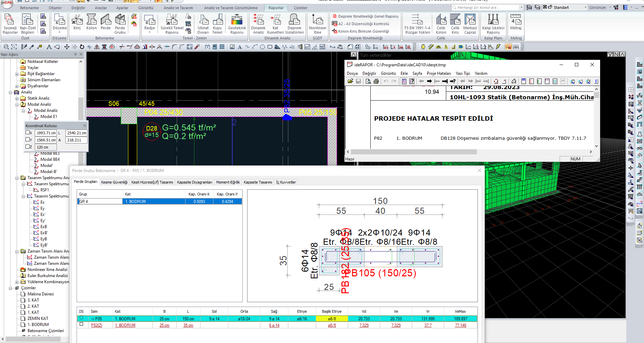
Task: Open Nonlineer İtme report
Action: 318,24
